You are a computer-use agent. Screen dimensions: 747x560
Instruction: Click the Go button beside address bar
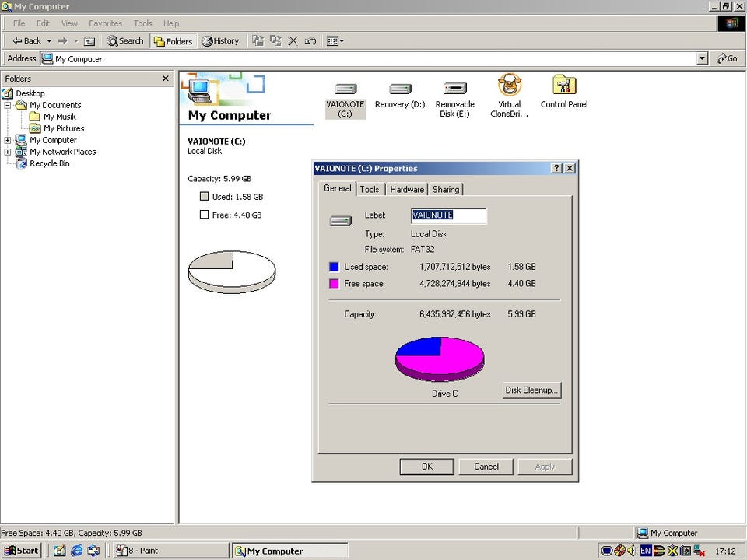click(728, 58)
